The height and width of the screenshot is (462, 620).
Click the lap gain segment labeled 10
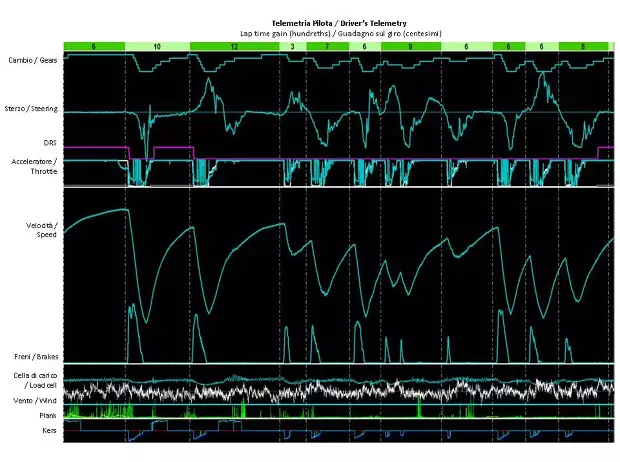[157, 46]
